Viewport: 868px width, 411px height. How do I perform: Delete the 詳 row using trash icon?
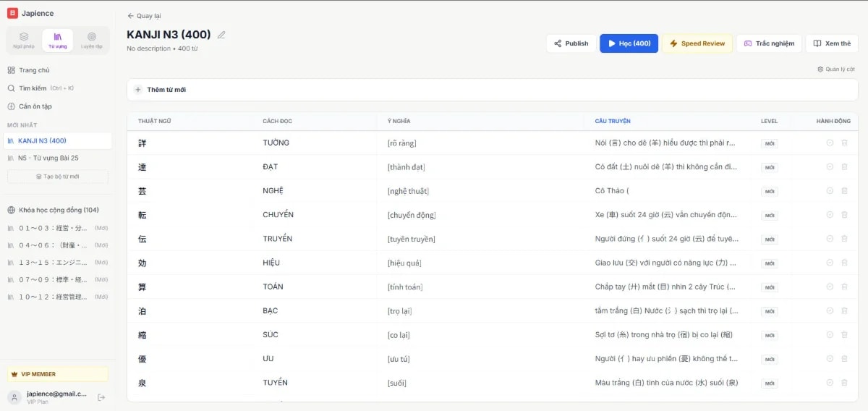click(x=844, y=143)
